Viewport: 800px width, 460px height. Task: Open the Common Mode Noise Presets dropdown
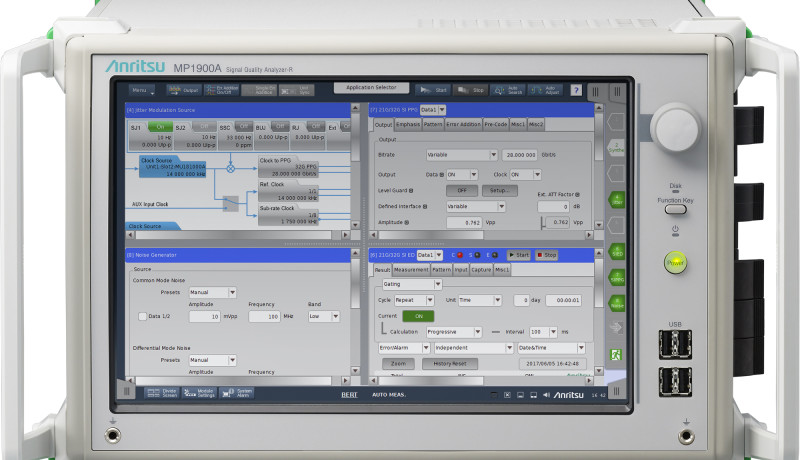pos(213,292)
